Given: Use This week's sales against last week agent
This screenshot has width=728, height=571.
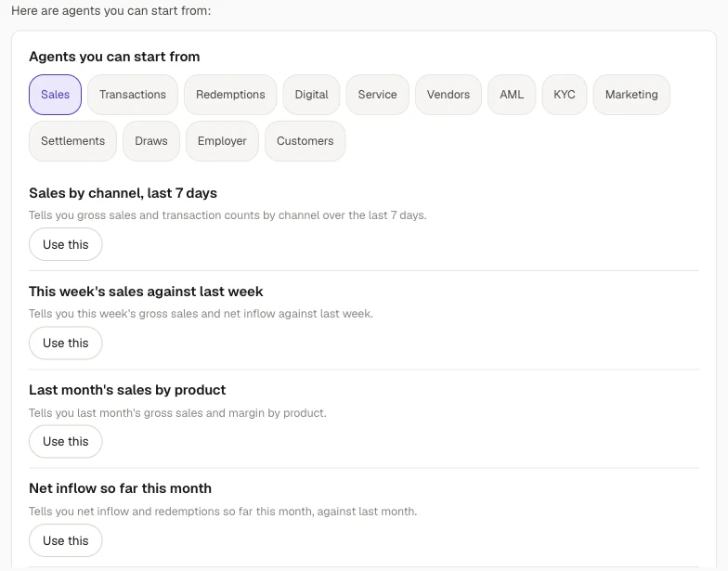Looking at the screenshot, I should [65, 344].
